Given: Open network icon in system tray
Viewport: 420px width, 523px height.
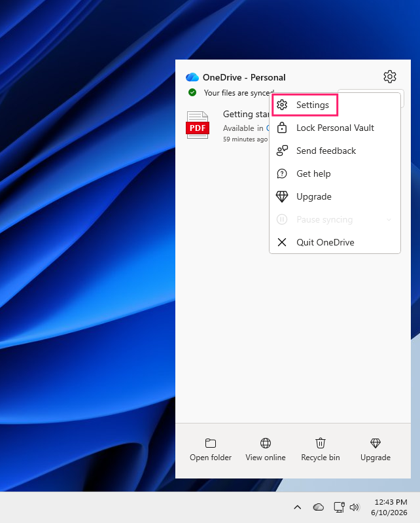Looking at the screenshot, I should pyautogui.click(x=340, y=507).
